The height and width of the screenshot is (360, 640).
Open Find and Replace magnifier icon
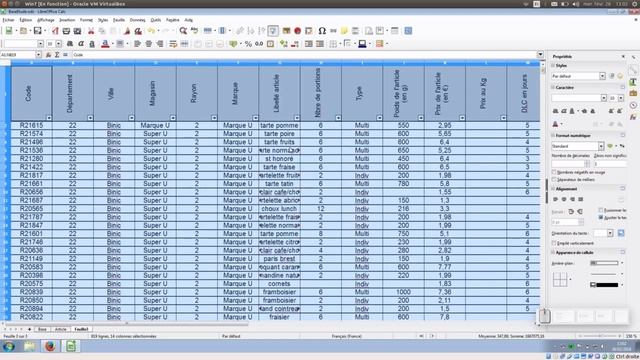click(x=183, y=31)
